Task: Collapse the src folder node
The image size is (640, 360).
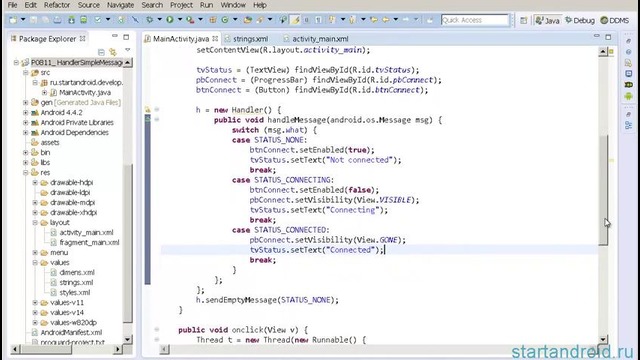Action: pos(26,72)
